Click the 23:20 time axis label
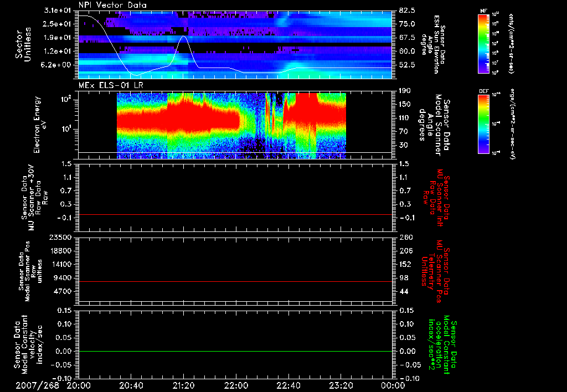 tap(341, 385)
